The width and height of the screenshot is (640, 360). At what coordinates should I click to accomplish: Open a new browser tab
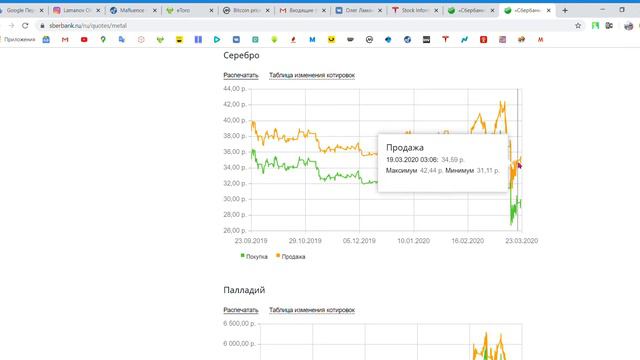coord(565,11)
